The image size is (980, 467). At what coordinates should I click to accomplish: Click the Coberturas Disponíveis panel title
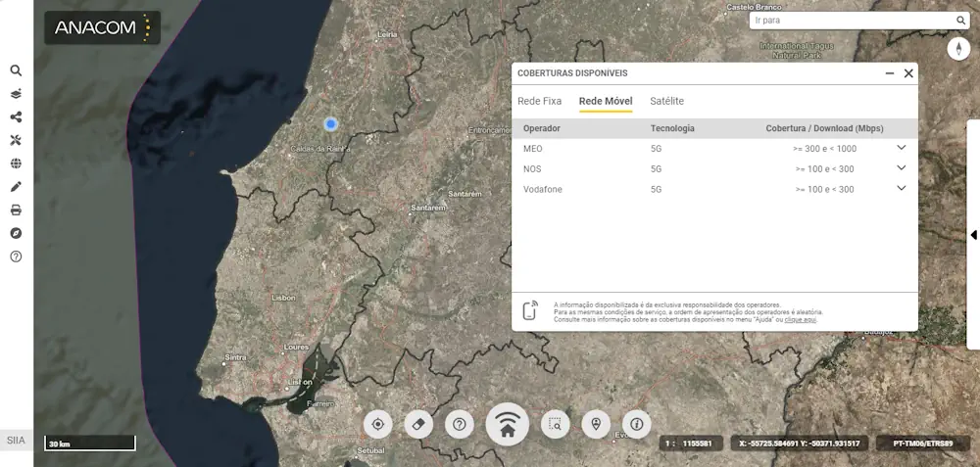pyautogui.click(x=572, y=73)
